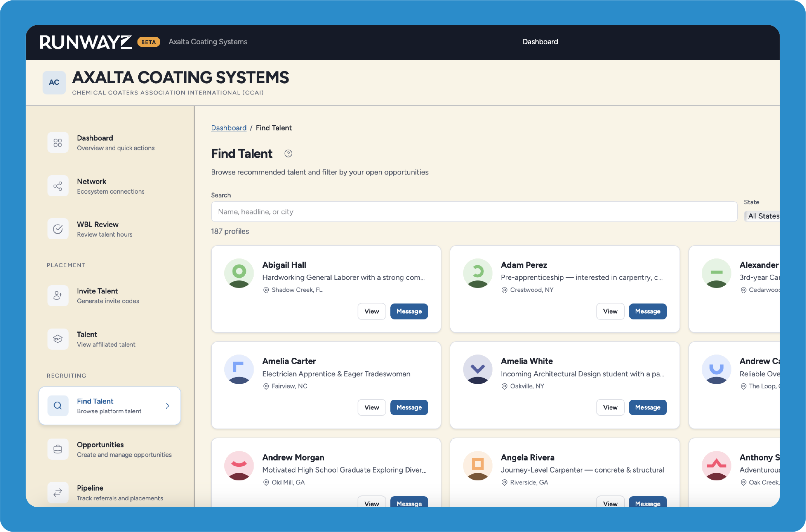Open the All States dropdown
Screen dimensions: 806x532
(762, 216)
